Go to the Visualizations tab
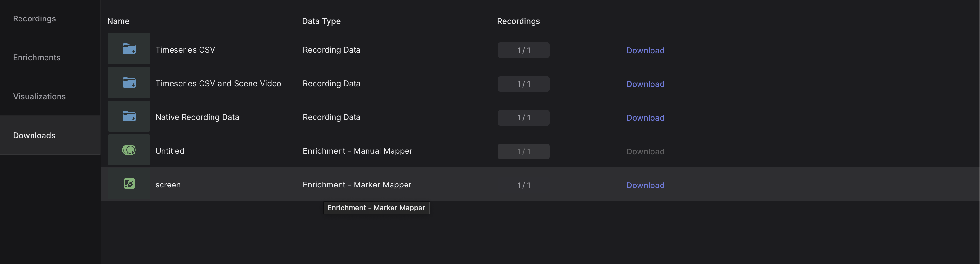The height and width of the screenshot is (264, 980). point(39,96)
